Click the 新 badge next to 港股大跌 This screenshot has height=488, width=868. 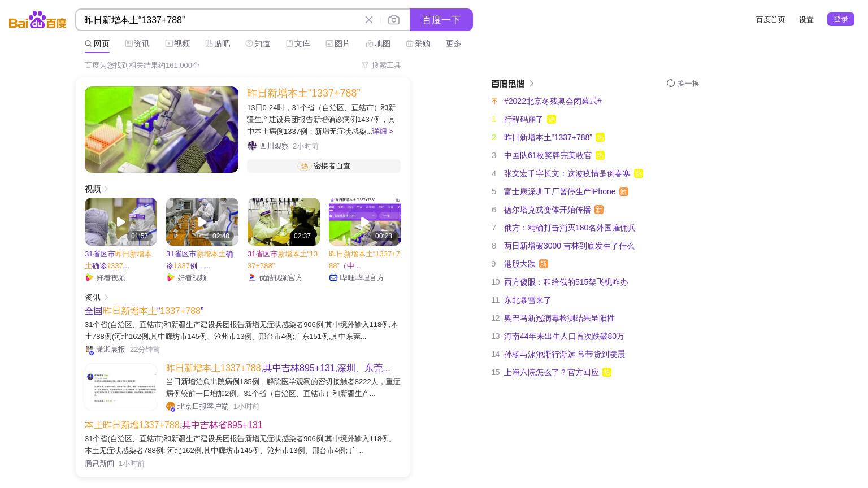[x=543, y=264]
